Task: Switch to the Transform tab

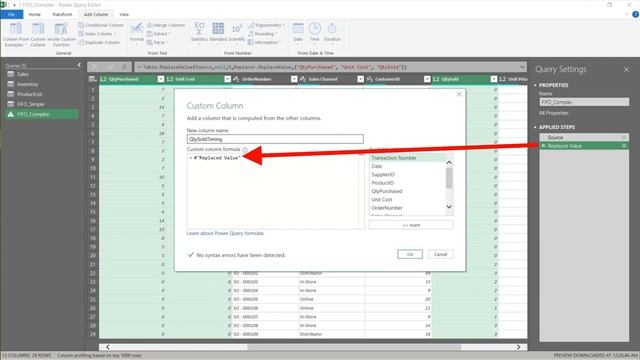Action: [x=62, y=14]
